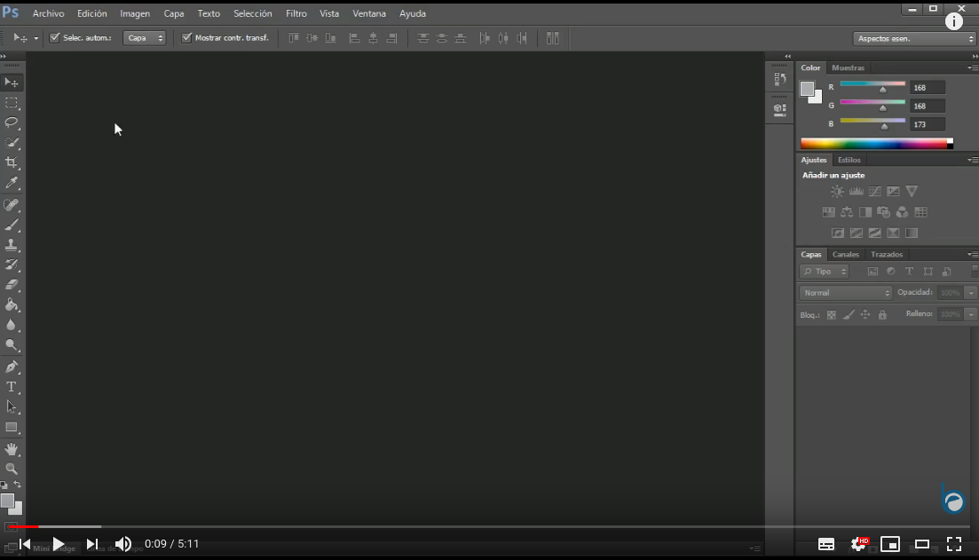Open video quality settings gear
Viewport: 979px width, 560px height.
(859, 544)
